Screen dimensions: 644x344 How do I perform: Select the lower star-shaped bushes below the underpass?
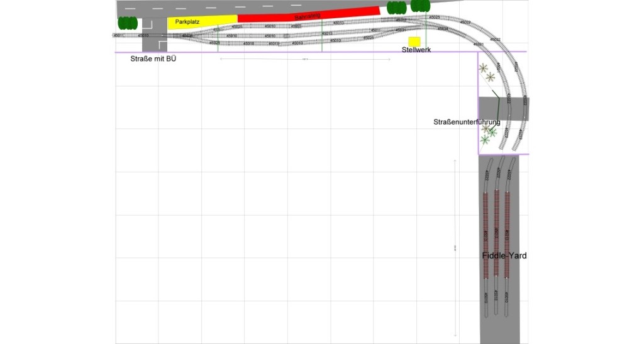(488, 132)
